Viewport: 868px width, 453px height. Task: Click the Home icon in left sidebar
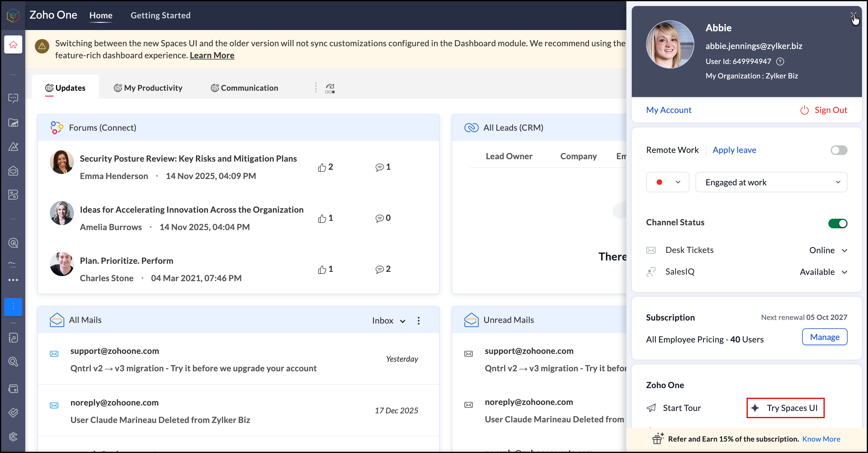[13, 44]
